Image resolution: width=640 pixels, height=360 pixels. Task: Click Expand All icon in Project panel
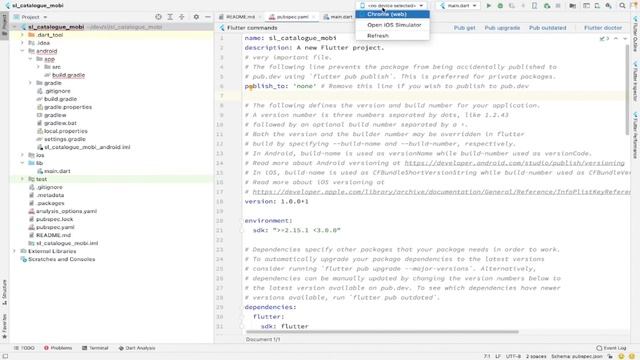(170, 17)
